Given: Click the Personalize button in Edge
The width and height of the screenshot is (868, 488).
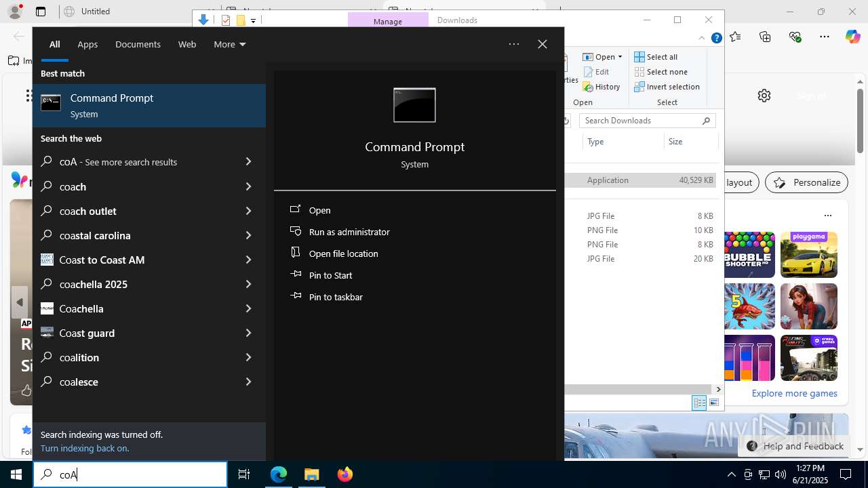Looking at the screenshot, I should tap(807, 182).
